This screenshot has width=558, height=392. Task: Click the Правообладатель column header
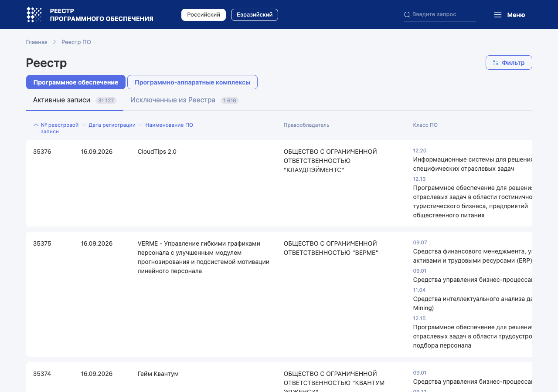coord(306,125)
